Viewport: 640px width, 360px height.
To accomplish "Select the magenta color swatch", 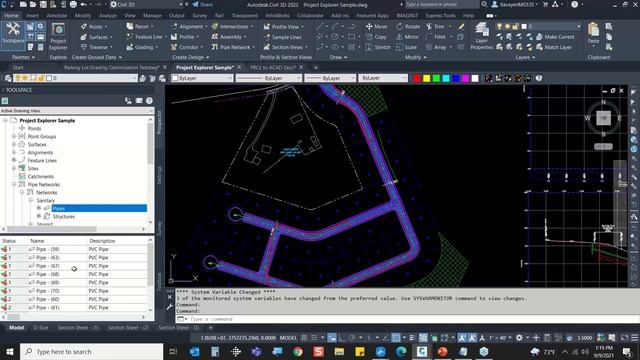I will 465,78.
